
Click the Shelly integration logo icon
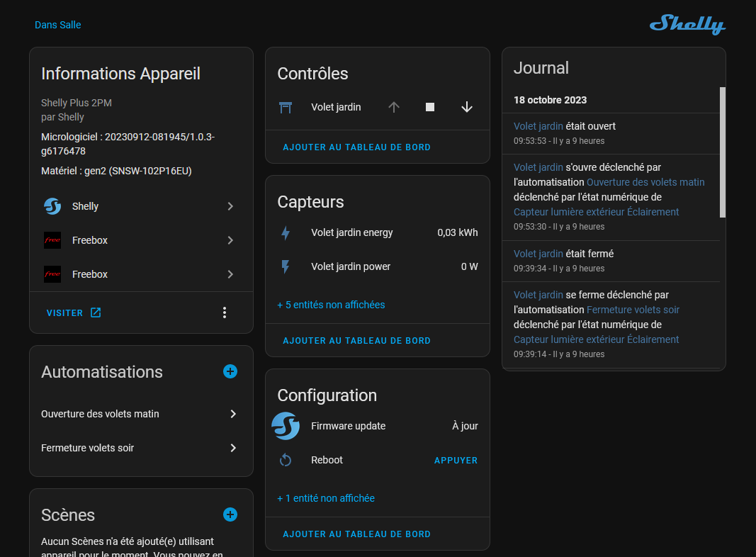[52, 206]
